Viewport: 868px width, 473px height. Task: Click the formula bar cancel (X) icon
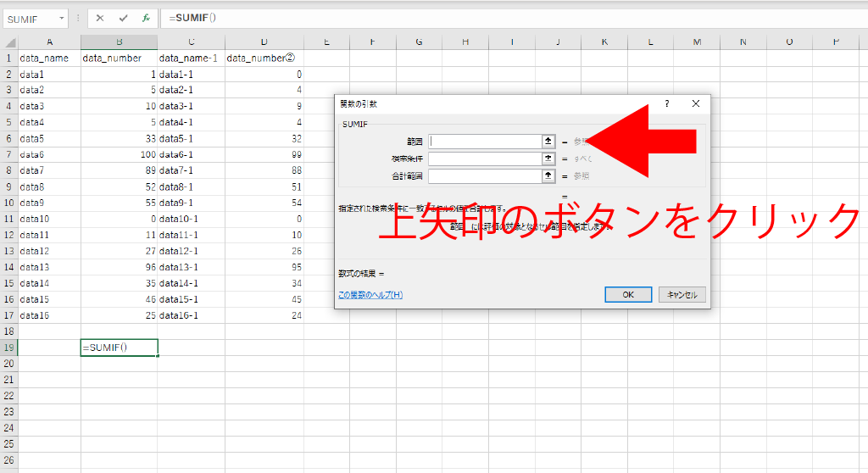coord(100,18)
